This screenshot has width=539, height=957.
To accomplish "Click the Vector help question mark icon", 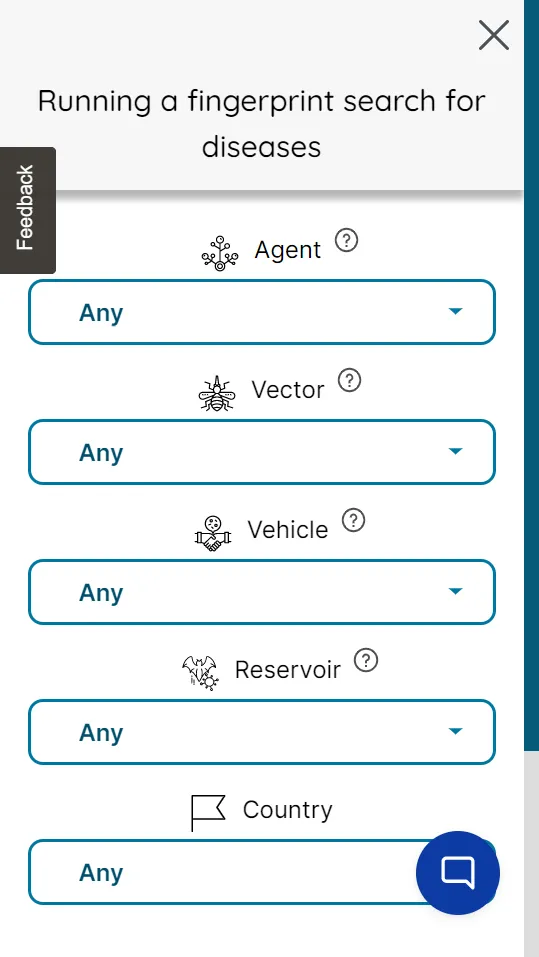I will point(350,381).
